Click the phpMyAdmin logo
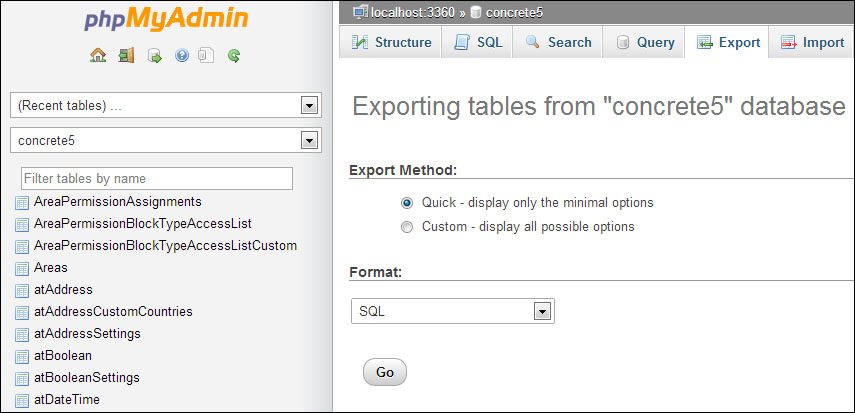This screenshot has width=855, height=413. (166, 21)
